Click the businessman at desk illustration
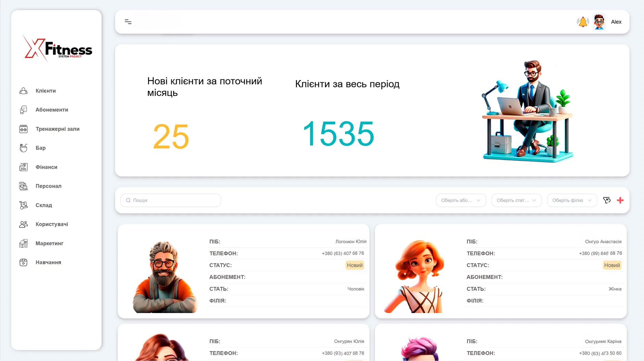The image size is (644, 361). point(528,111)
